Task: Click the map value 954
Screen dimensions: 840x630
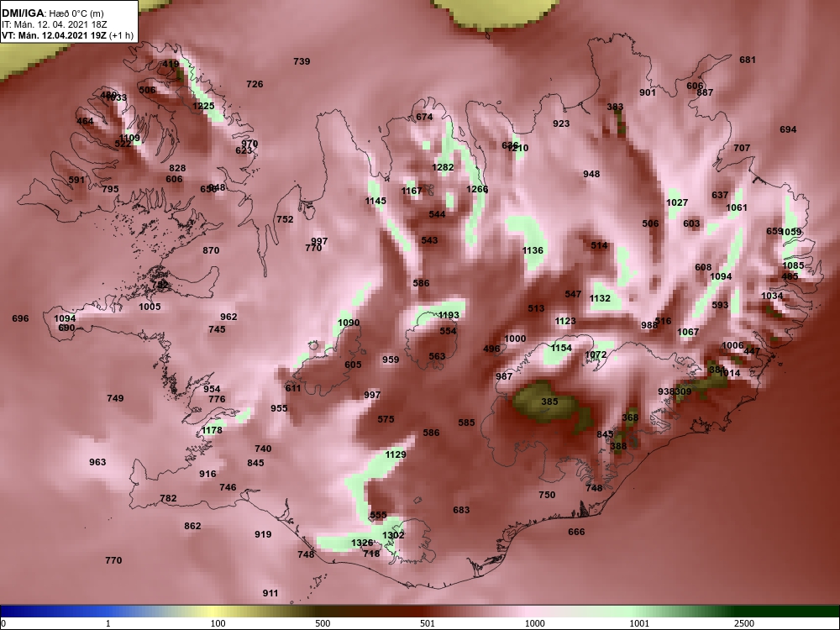Action: point(213,390)
